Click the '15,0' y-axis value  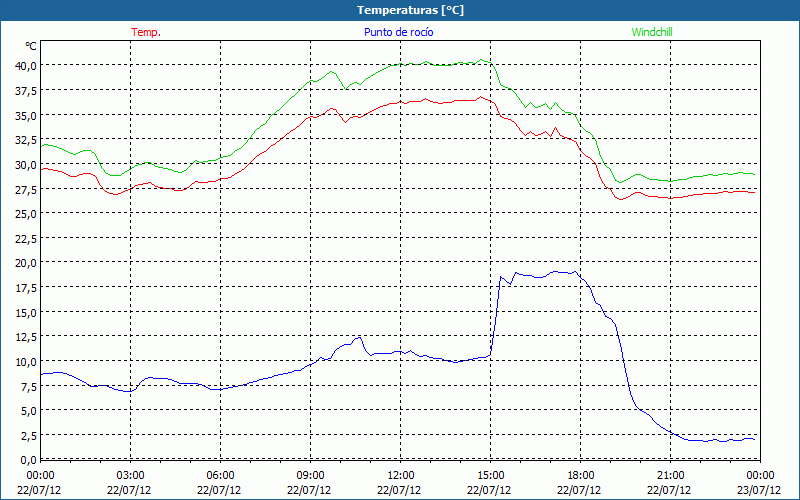tap(26, 312)
